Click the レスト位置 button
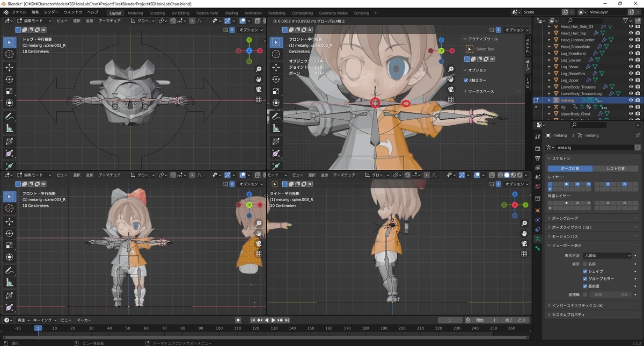The height and width of the screenshot is (346, 644). [615, 168]
